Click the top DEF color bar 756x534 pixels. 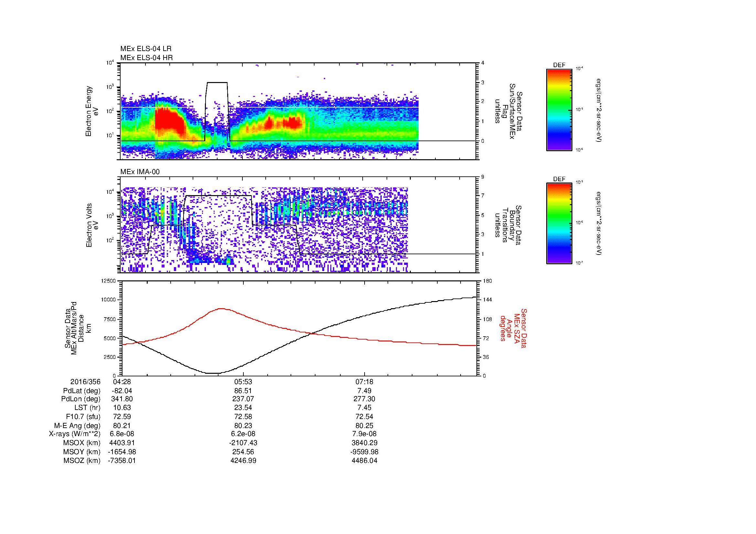559,110
